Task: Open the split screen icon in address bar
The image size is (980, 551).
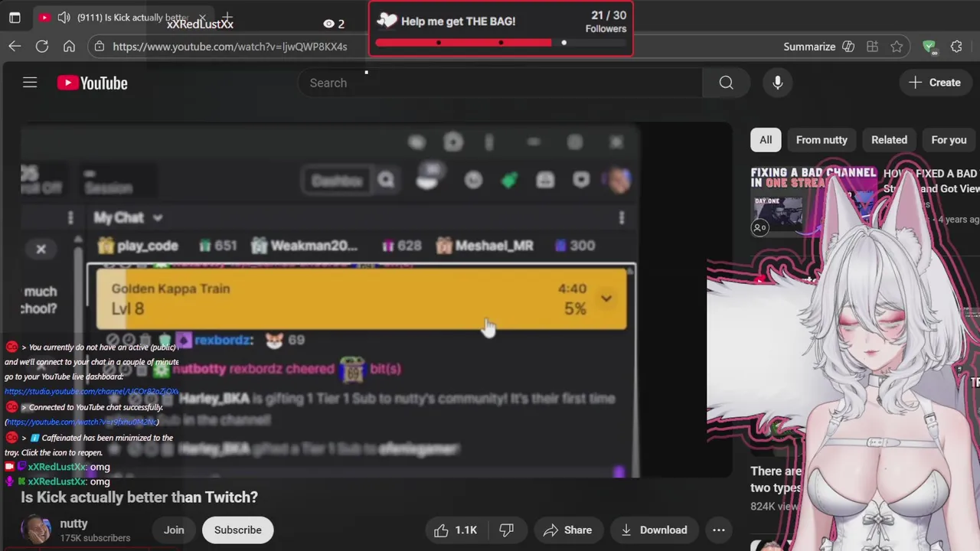Action: click(x=872, y=47)
